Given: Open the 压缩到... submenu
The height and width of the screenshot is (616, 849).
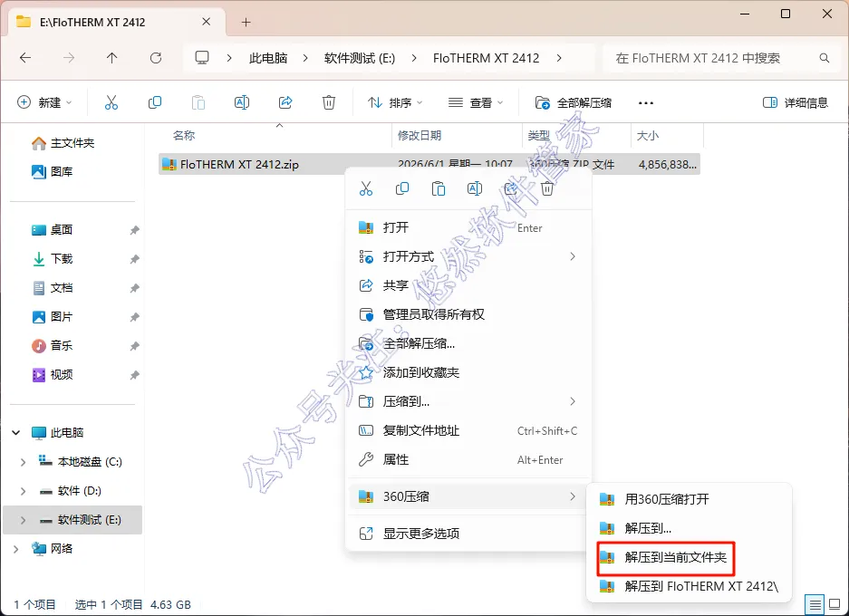Looking at the screenshot, I should 468,401.
